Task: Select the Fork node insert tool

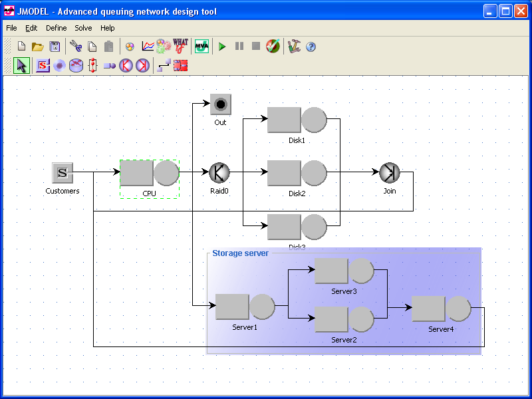Action: point(126,66)
